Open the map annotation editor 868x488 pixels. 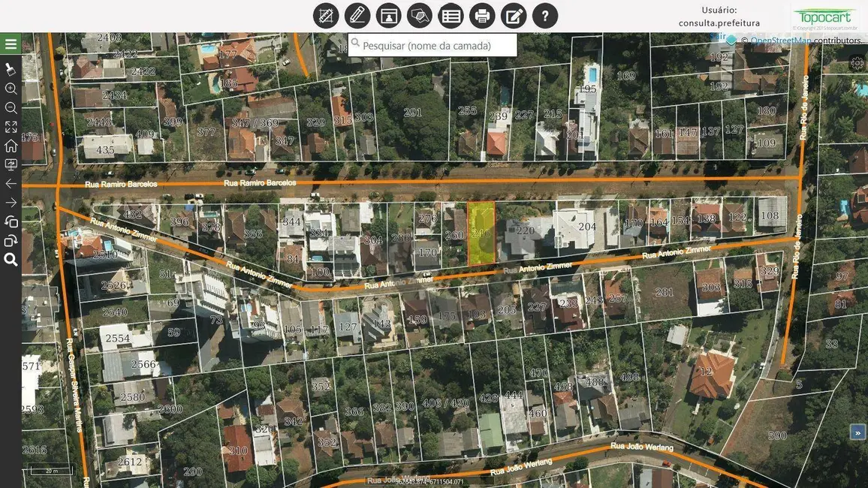[x=513, y=15]
